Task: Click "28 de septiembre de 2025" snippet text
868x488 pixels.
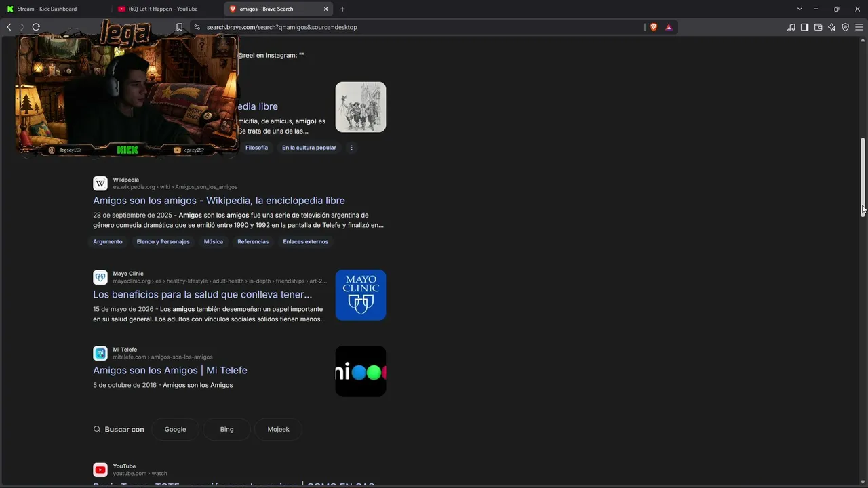Action: pyautogui.click(x=132, y=216)
